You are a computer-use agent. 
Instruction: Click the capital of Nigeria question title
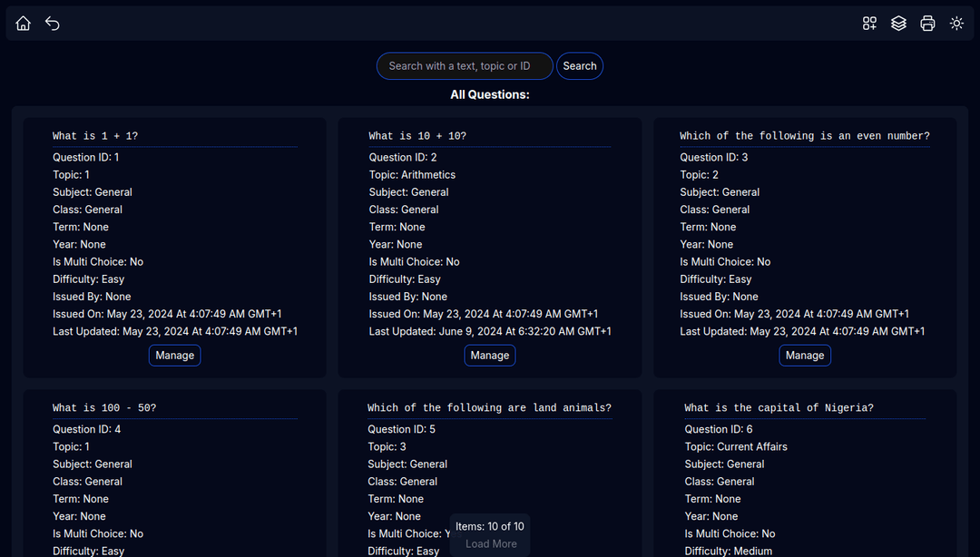point(779,408)
